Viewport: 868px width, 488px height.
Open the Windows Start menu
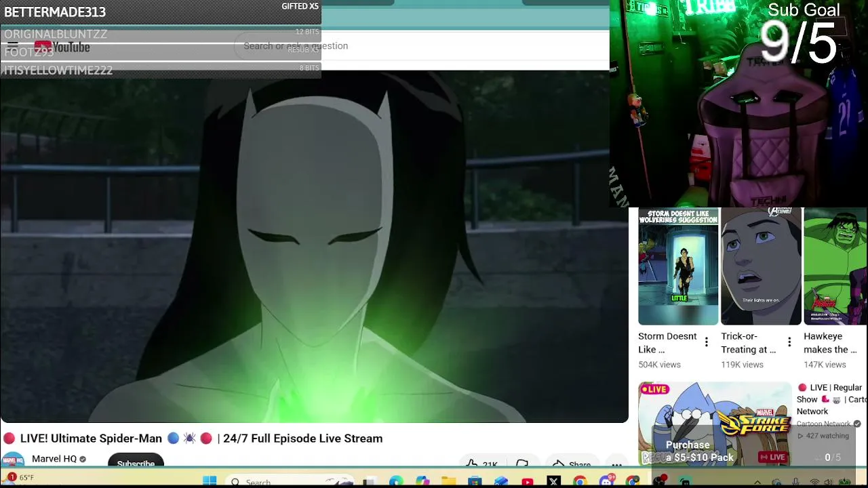pyautogui.click(x=210, y=481)
